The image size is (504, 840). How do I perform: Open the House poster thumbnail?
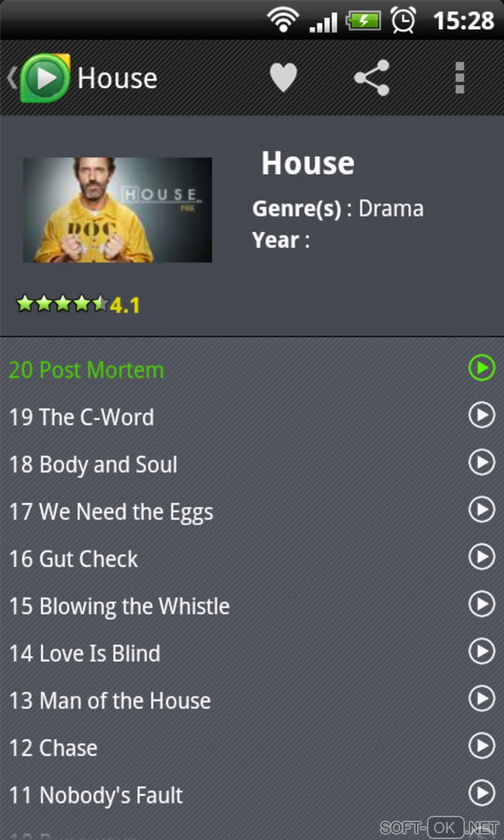118,210
